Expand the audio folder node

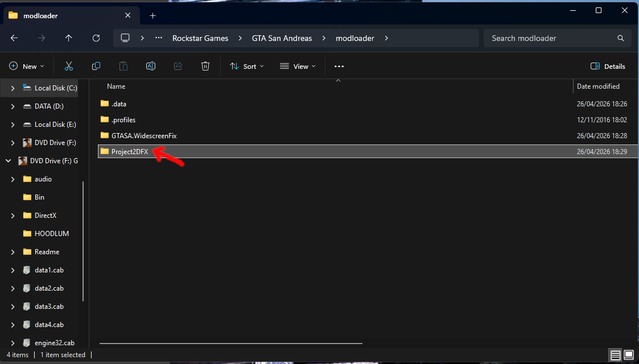coord(13,179)
